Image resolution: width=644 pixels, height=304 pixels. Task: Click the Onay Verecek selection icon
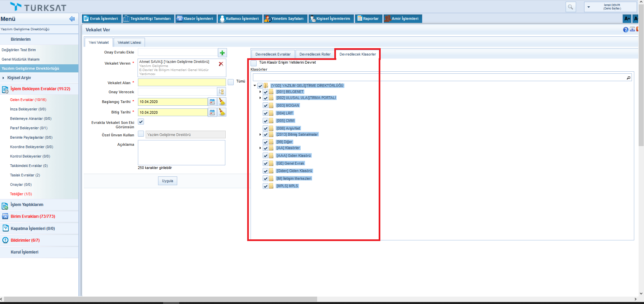[221, 92]
